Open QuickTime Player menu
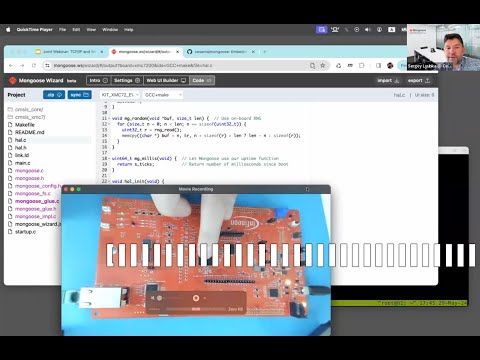The image size is (480, 360). click(35, 30)
